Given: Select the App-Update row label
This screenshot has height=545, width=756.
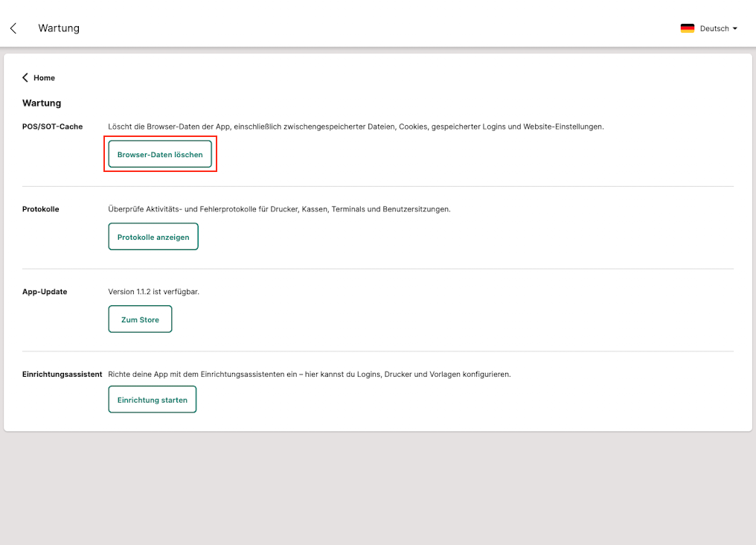Looking at the screenshot, I should (45, 292).
